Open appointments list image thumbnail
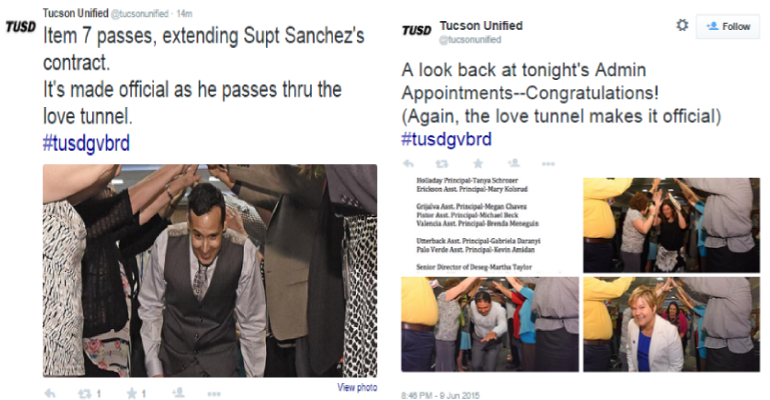The width and height of the screenshot is (770, 400). coord(490,225)
